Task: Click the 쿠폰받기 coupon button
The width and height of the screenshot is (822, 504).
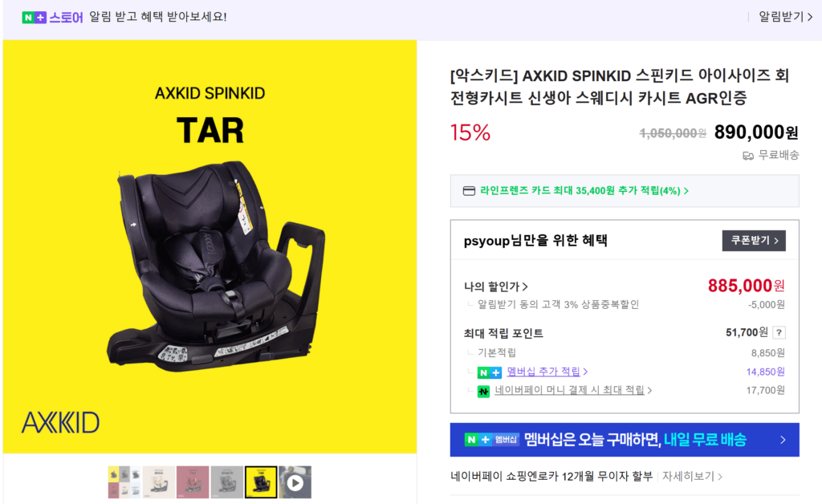Action: (x=754, y=241)
